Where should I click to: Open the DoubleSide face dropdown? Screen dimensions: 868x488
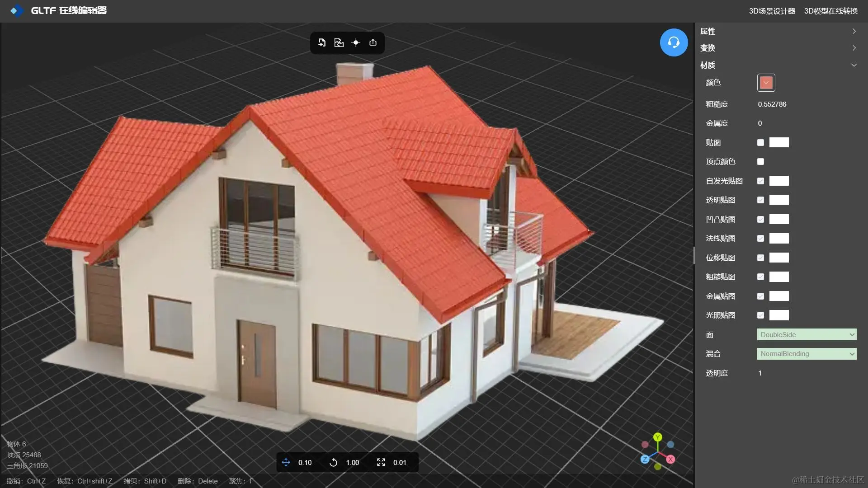807,335
